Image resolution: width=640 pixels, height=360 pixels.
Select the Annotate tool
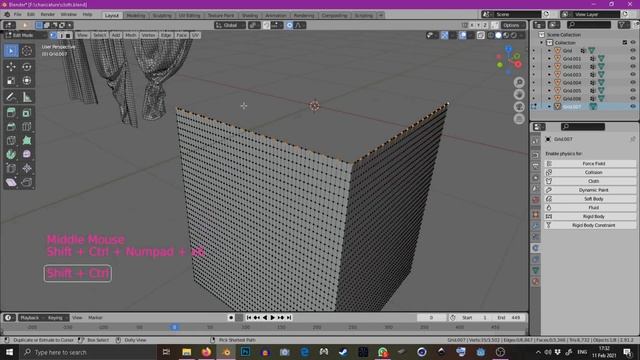11,97
